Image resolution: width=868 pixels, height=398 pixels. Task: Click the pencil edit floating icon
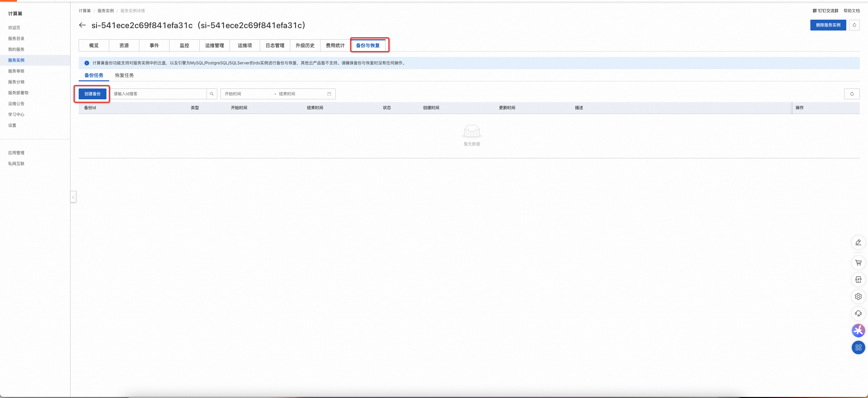tap(858, 242)
